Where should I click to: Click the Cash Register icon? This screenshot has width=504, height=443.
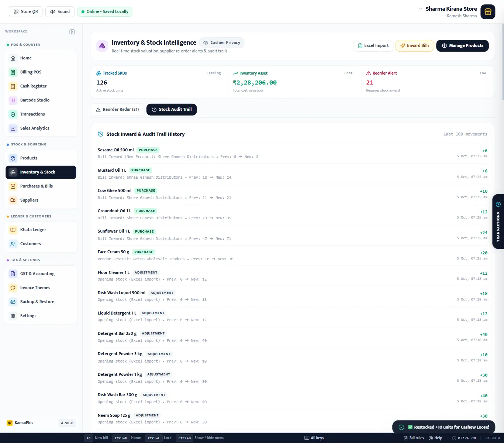click(13, 86)
